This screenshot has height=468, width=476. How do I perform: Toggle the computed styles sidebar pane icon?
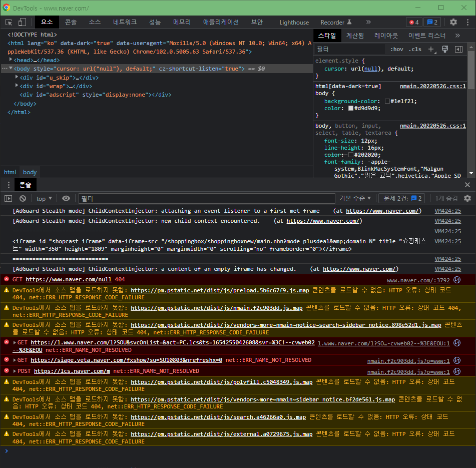point(458,49)
